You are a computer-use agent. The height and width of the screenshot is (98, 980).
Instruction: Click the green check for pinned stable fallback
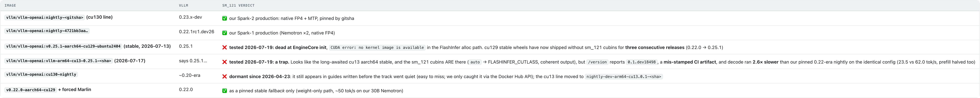(225, 91)
